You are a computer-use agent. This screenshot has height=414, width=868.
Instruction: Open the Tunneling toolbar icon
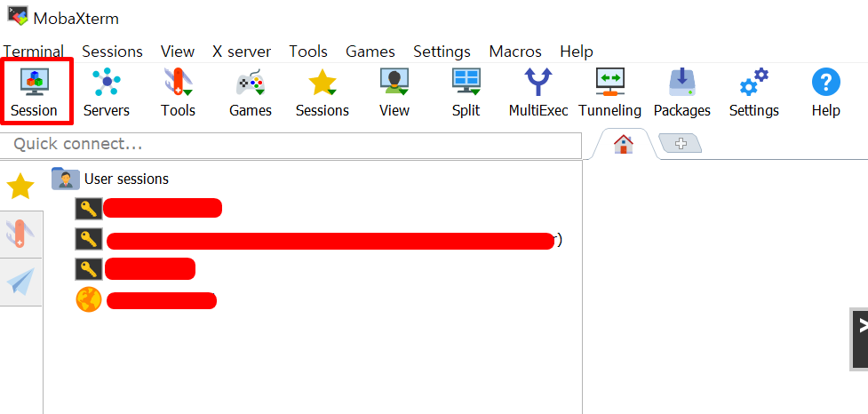tap(610, 92)
